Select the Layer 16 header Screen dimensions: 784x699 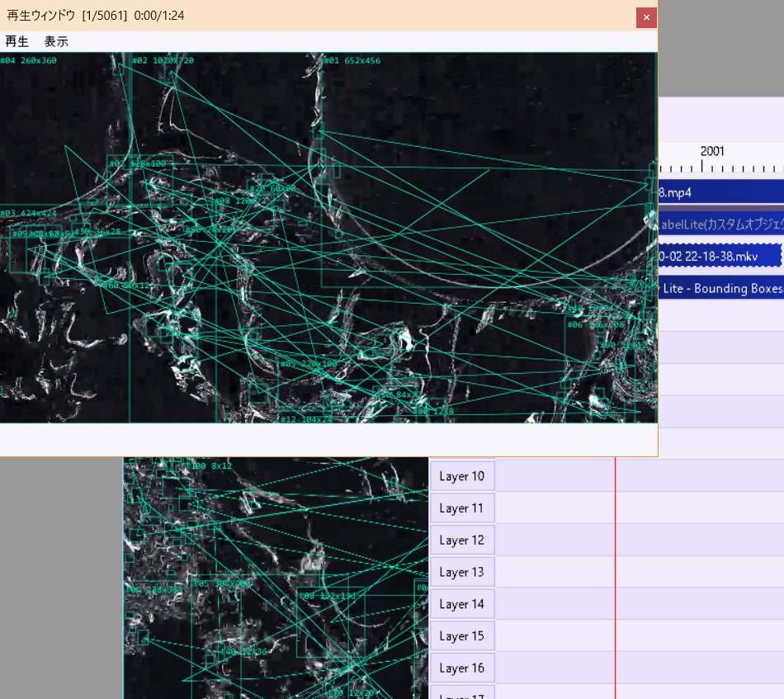pyautogui.click(x=462, y=668)
